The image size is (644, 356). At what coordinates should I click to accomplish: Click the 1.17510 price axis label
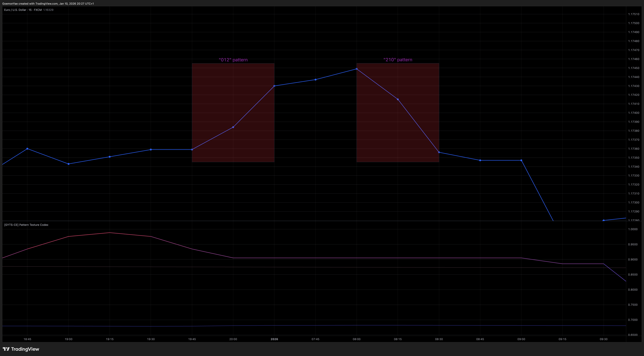pos(634,14)
